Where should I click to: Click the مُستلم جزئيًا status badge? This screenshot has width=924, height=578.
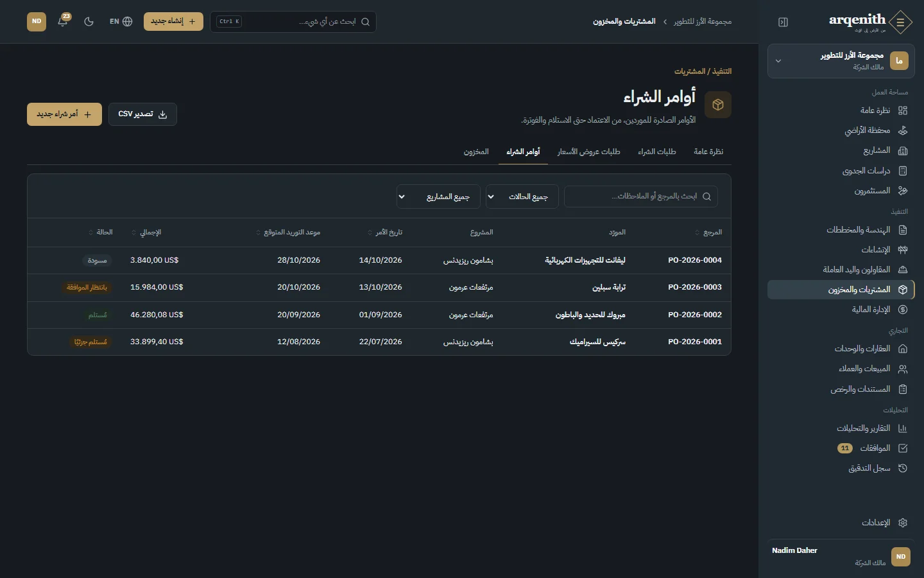(90, 342)
